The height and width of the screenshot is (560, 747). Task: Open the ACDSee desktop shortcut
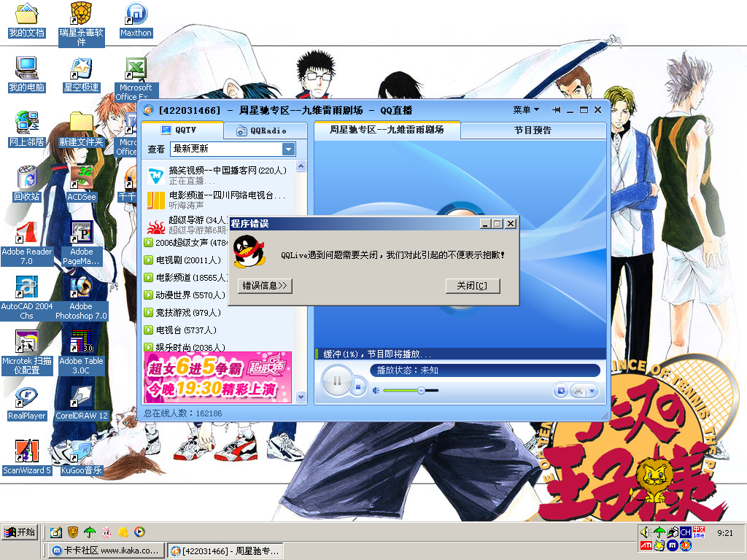tap(82, 184)
